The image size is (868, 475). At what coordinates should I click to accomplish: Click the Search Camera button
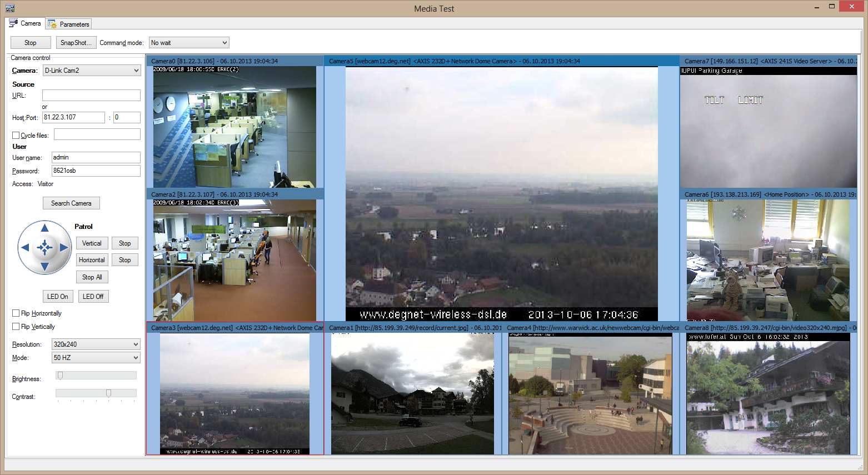click(x=71, y=203)
